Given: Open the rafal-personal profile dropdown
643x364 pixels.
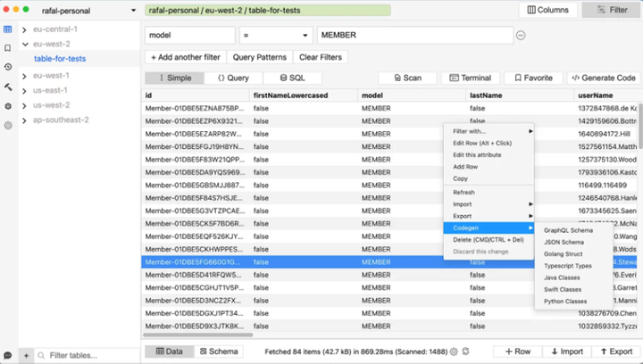Looking at the screenshot, I should [88, 11].
